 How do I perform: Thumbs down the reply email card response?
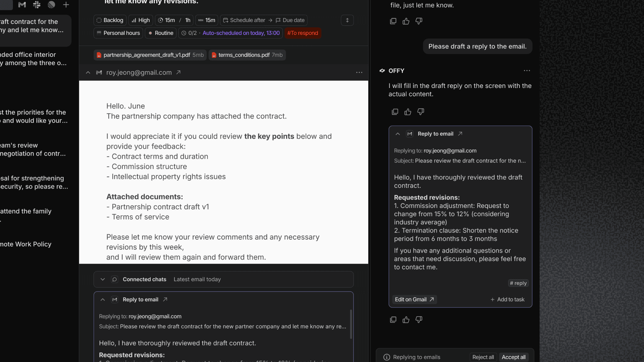[419, 320]
